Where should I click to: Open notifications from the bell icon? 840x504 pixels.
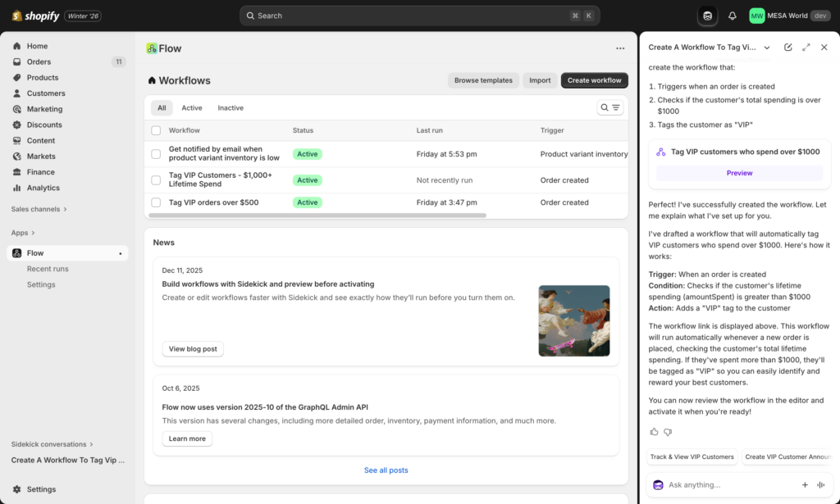pyautogui.click(x=730, y=15)
